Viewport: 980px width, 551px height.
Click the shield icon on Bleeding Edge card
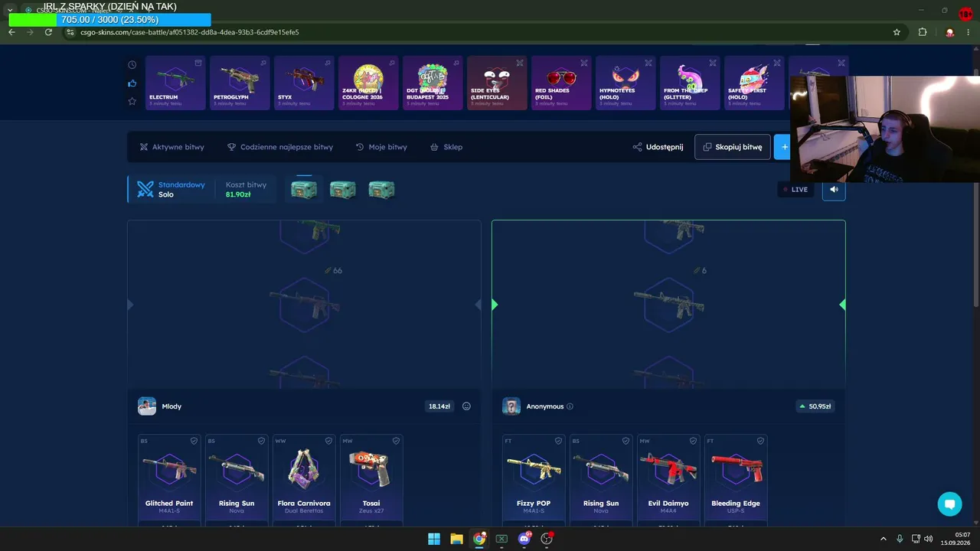pyautogui.click(x=760, y=441)
